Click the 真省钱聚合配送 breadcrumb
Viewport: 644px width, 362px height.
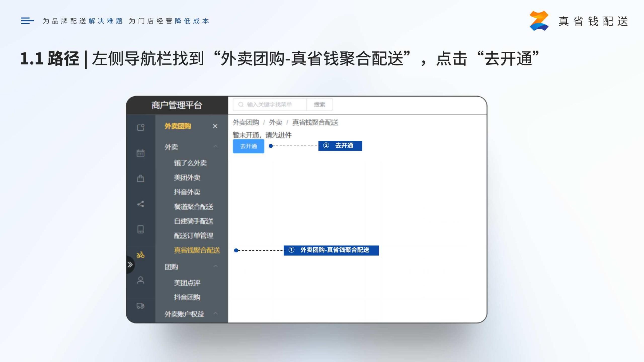315,122
